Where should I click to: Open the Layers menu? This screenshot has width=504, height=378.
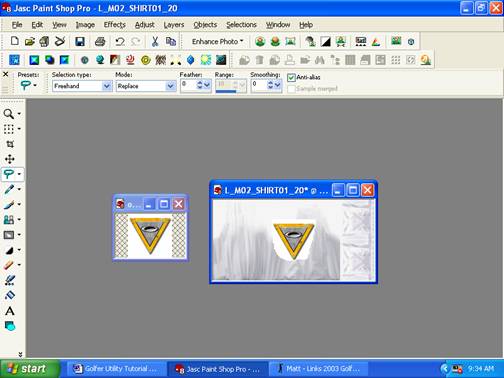(174, 25)
